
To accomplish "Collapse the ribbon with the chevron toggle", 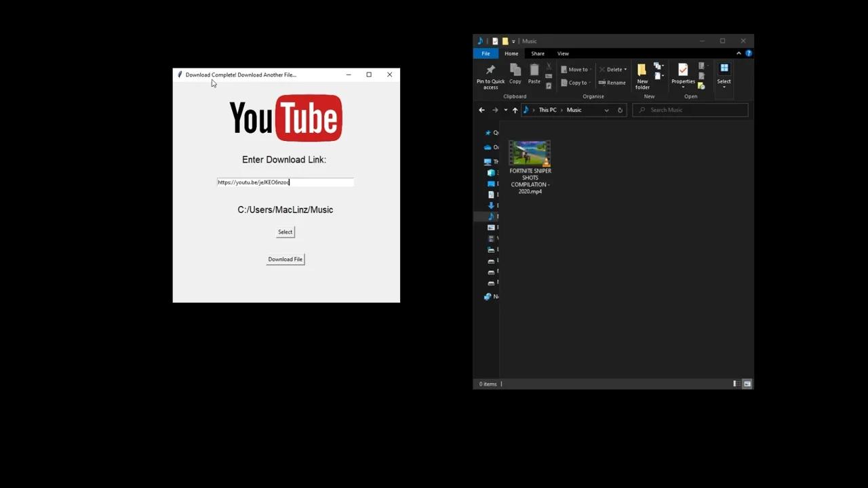I will [738, 53].
